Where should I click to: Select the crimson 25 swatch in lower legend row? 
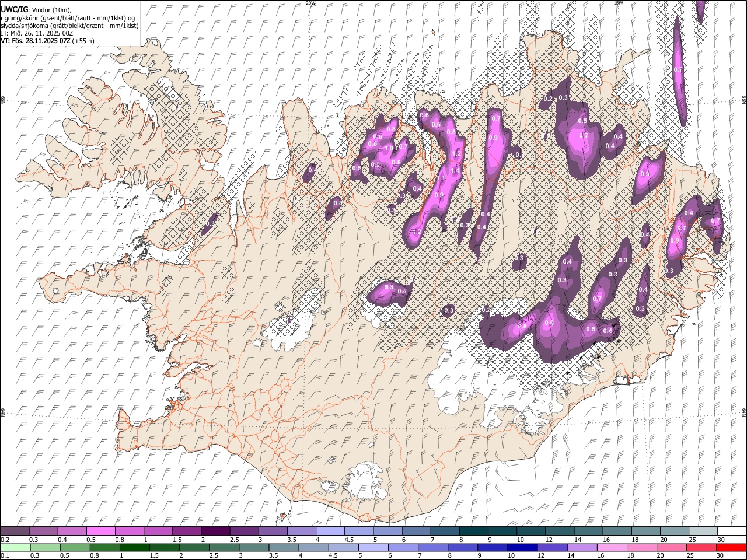[x=701, y=547]
